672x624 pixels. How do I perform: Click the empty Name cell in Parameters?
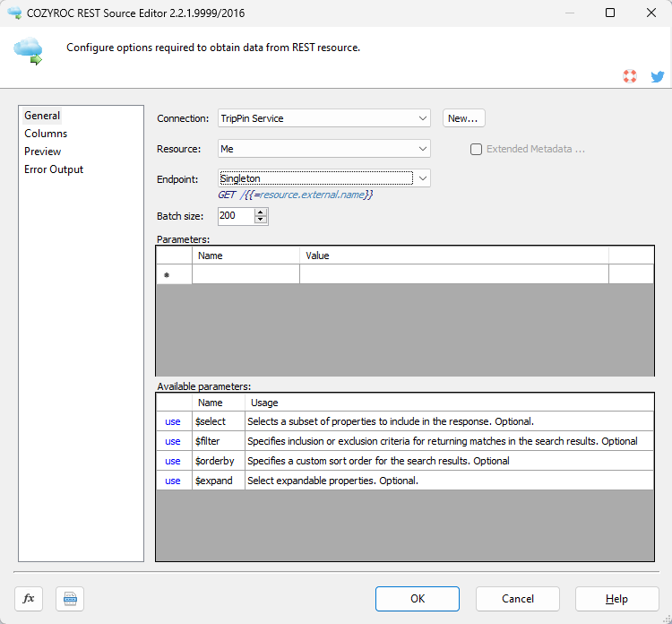(246, 274)
